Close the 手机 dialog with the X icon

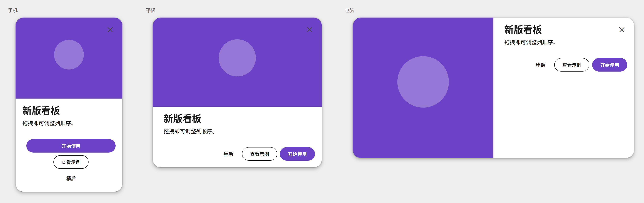click(x=110, y=30)
